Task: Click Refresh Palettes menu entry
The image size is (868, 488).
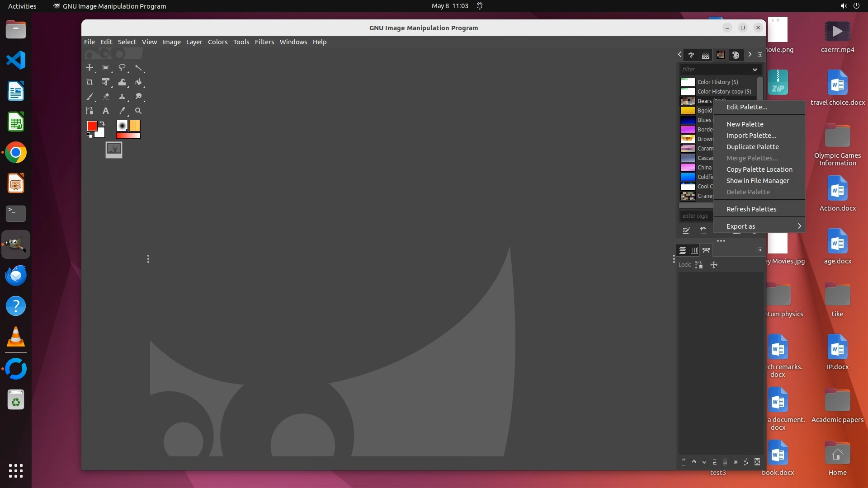Action: (751, 209)
